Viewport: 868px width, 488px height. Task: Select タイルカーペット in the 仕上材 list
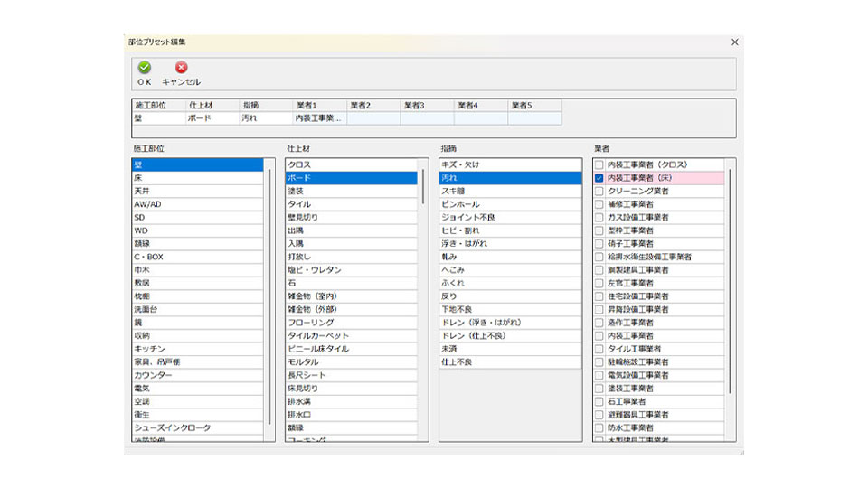click(x=352, y=336)
